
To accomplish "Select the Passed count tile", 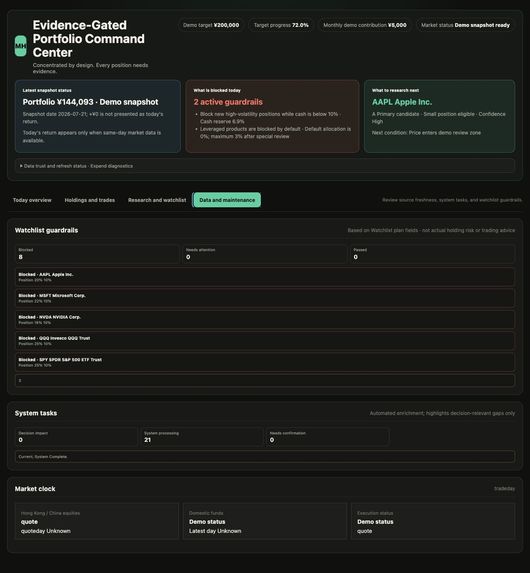I will (x=432, y=254).
